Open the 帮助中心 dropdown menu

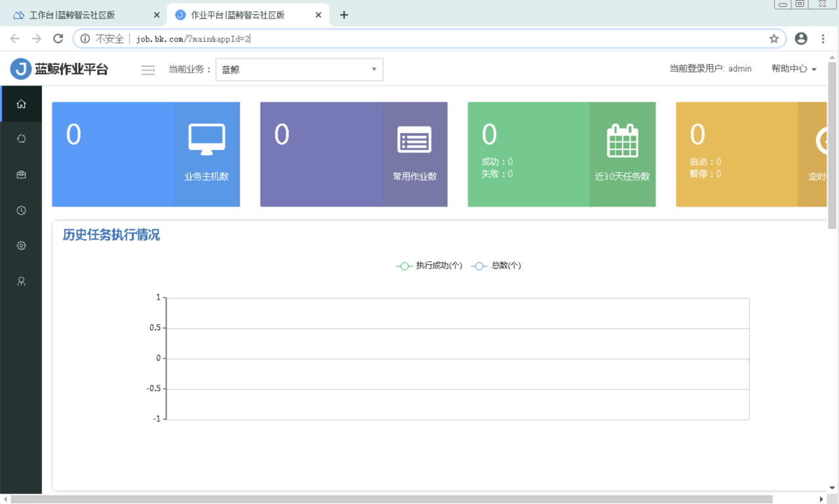click(x=793, y=69)
